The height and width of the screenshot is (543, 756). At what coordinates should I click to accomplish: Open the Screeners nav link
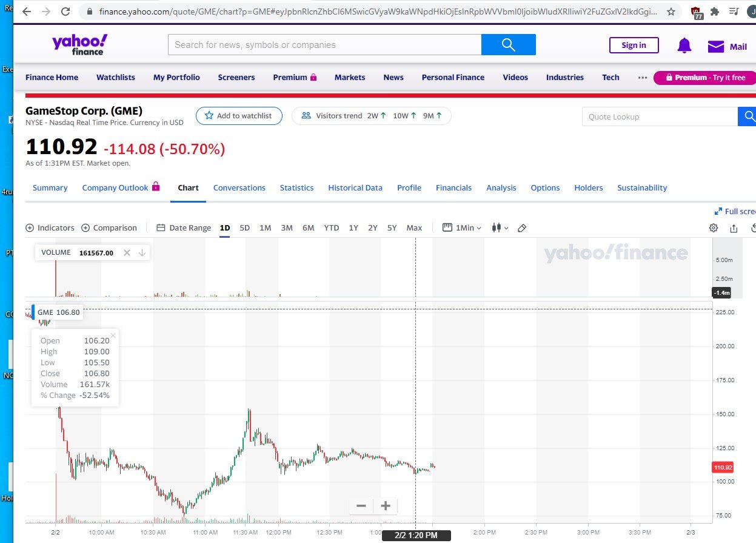[x=236, y=78]
